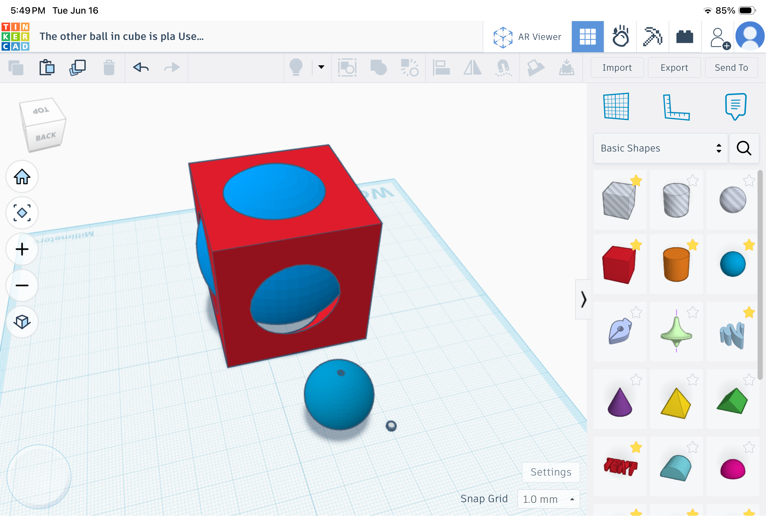766x532 pixels.
Task: Toggle perspective/orthographic view cube button
Action: click(22, 322)
